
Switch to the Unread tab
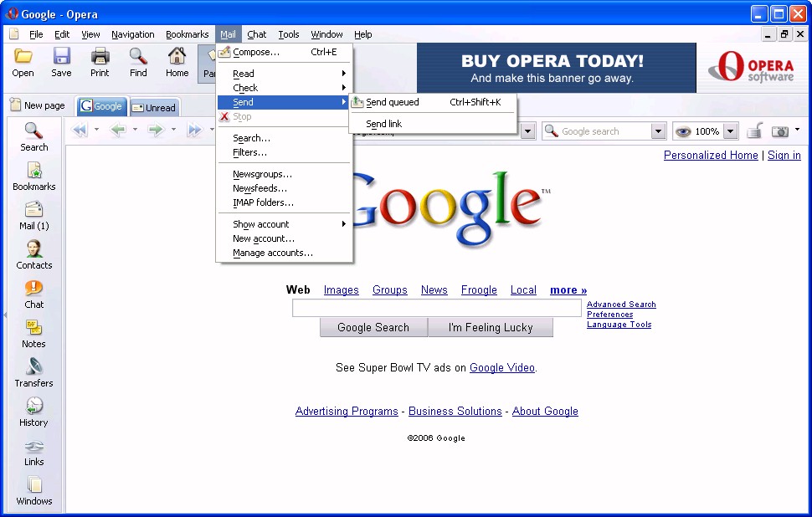154,108
